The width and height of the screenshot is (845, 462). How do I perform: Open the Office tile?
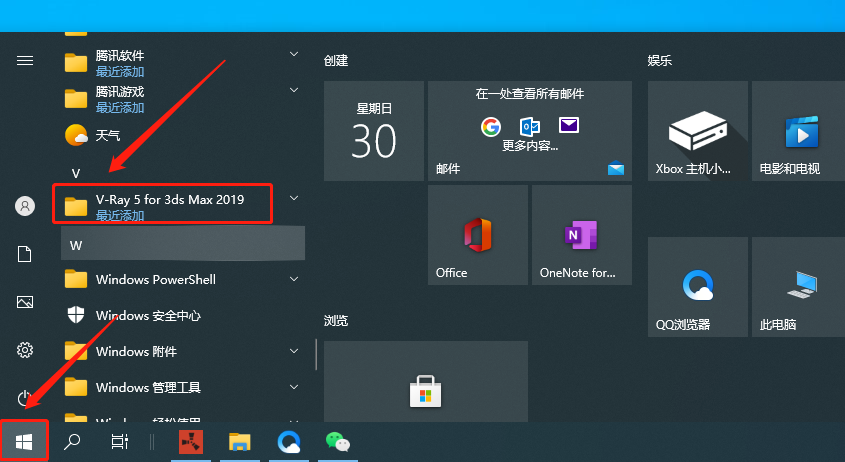pos(478,235)
